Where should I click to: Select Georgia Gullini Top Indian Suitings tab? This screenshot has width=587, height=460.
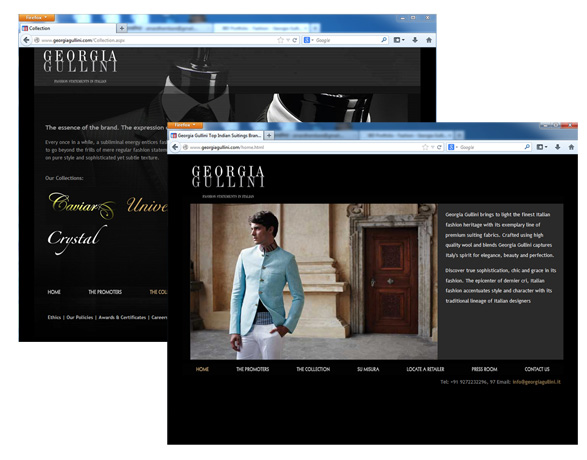pyautogui.click(x=216, y=135)
